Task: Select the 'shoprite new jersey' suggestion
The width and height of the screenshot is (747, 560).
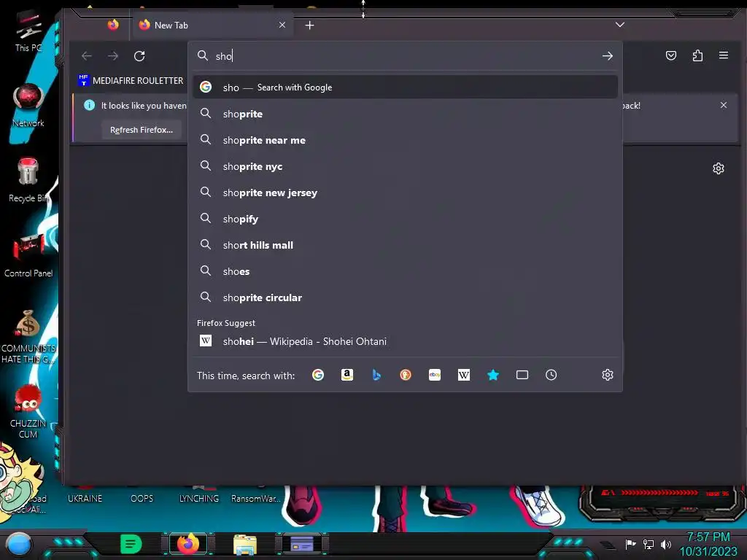Action: click(406, 192)
